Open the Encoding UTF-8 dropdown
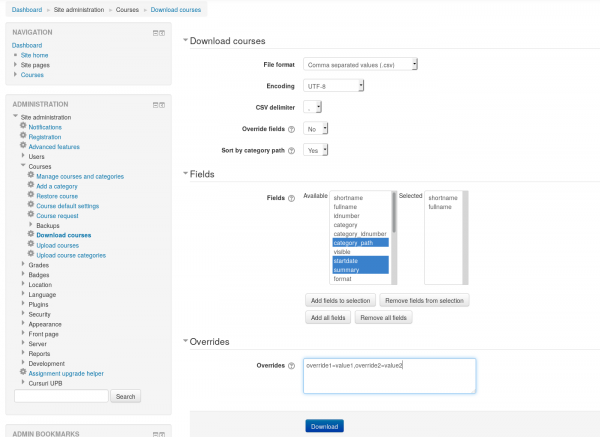This screenshot has width=600, height=437. pyautogui.click(x=335, y=86)
